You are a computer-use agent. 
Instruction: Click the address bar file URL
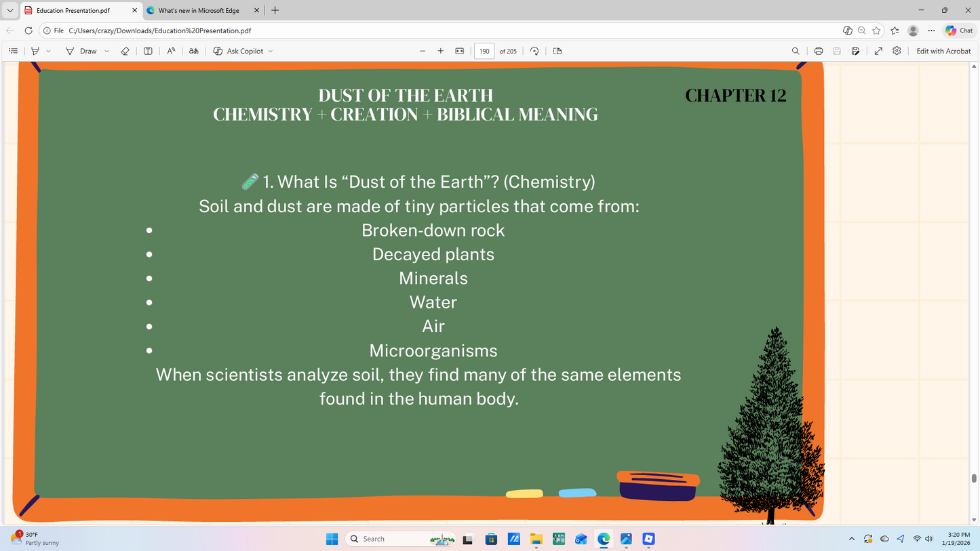[x=160, y=30]
